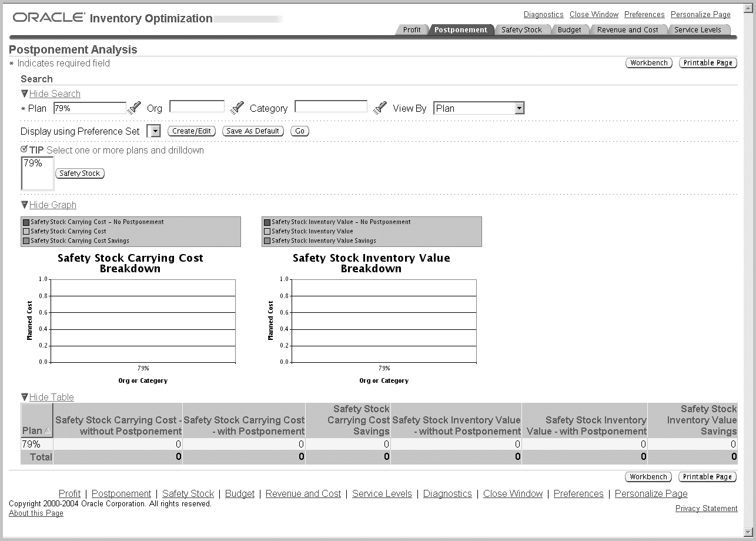This screenshot has width=756, height=541.
Task: Open the Budget tab
Action: click(x=569, y=30)
